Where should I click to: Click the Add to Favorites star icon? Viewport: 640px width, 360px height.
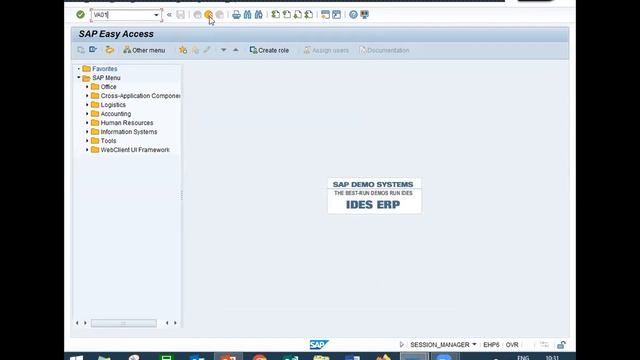tap(183, 50)
